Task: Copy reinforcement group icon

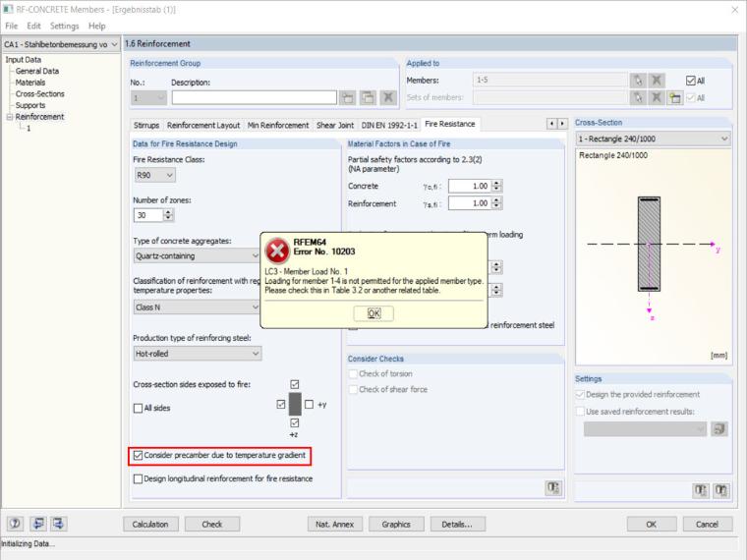Action: [x=368, y=98]
